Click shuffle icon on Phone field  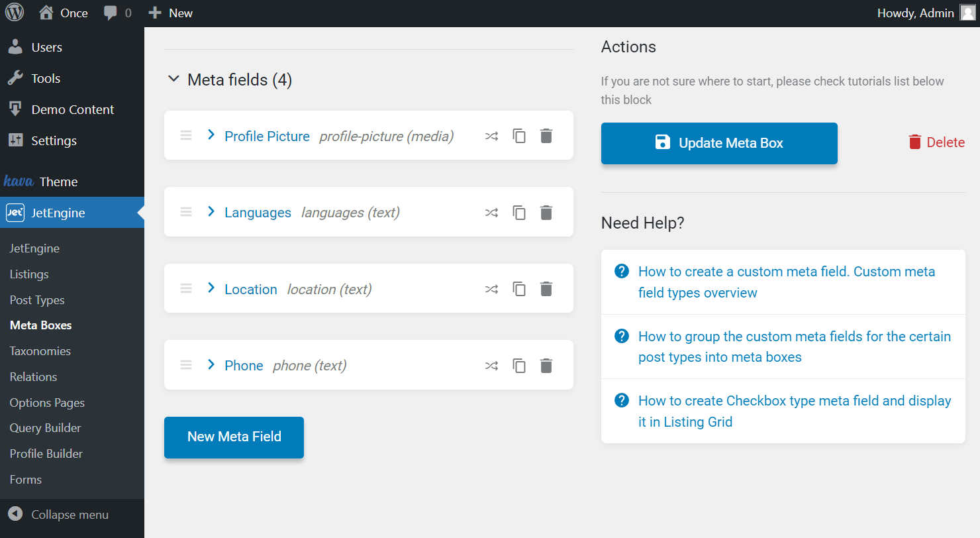(491, 366)
